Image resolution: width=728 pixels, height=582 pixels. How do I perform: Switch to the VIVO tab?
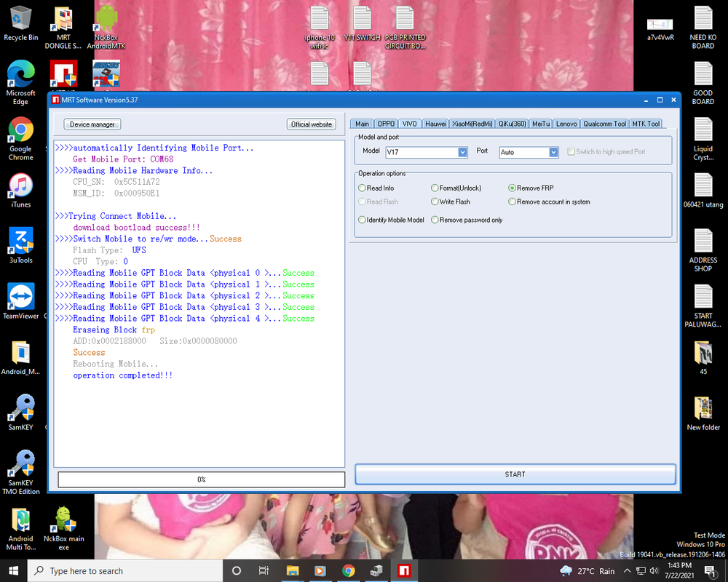pos(409,124)
